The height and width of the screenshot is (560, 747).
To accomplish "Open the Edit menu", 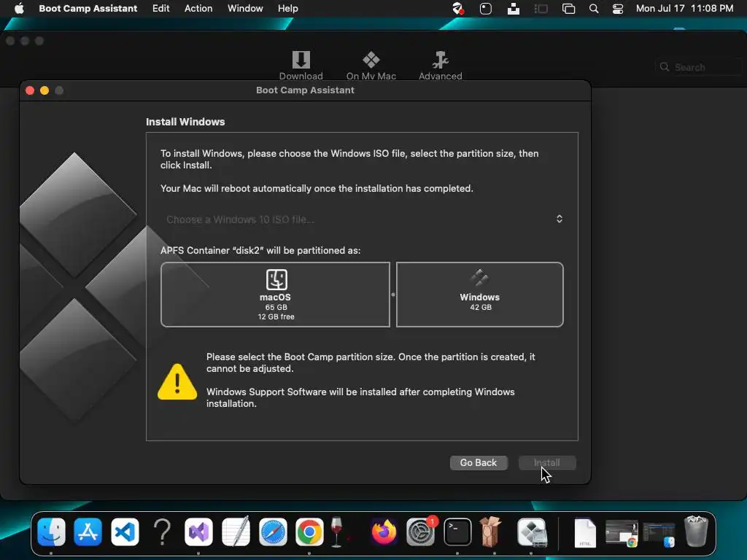I will [x=160, y=8].
